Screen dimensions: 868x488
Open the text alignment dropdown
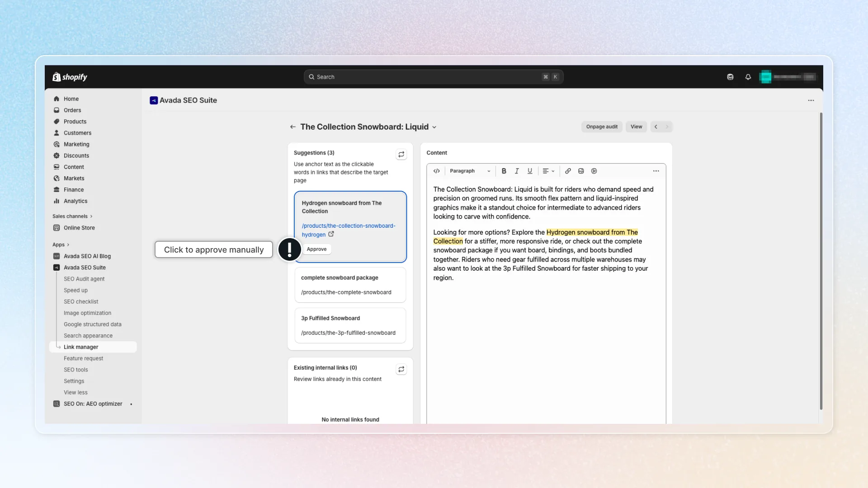pos(548,171)
